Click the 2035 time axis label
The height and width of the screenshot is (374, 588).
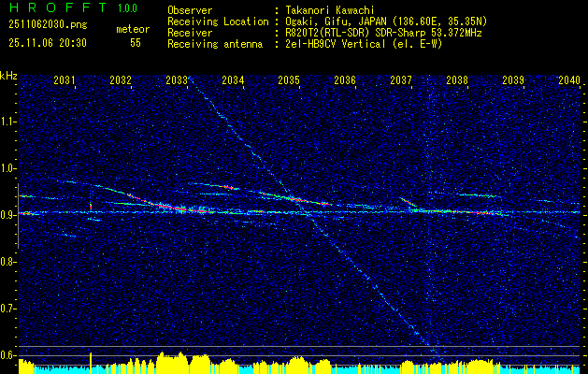(x=289, y=79)
